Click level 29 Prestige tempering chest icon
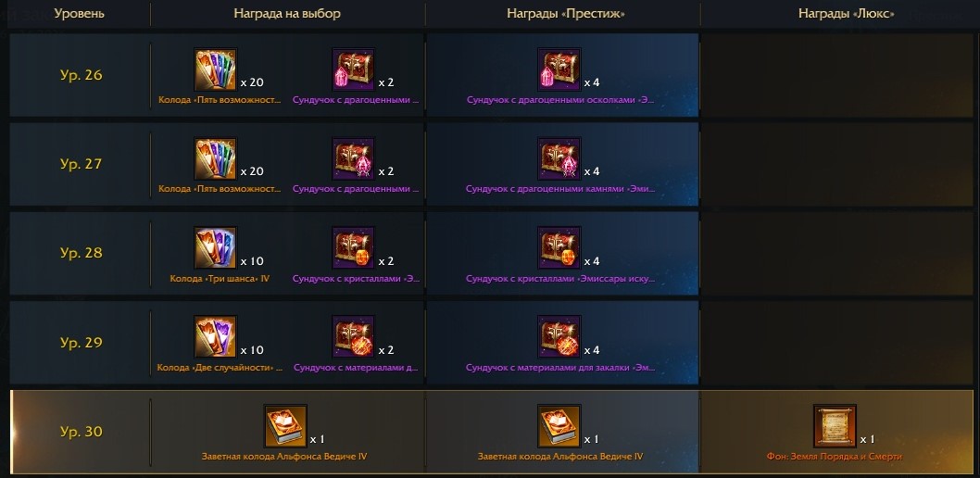Image resolution: width=980 pixels, height=478 pixels. [x=559, y=337]
